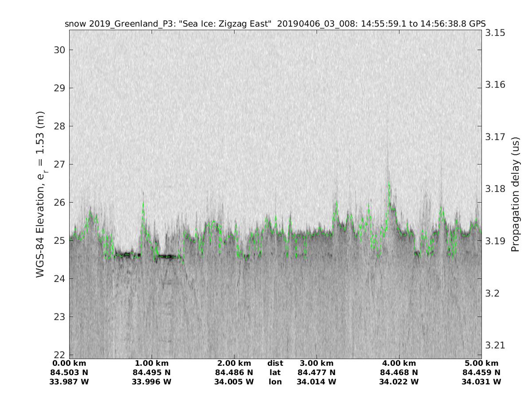Click the 3.15 propagation delay tick label
Screen dimensions: 532x399
click(x=496, y=33)
